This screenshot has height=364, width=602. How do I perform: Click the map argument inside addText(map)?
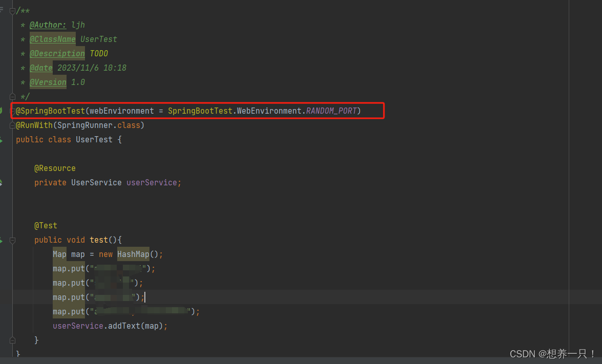pos(152,326)
